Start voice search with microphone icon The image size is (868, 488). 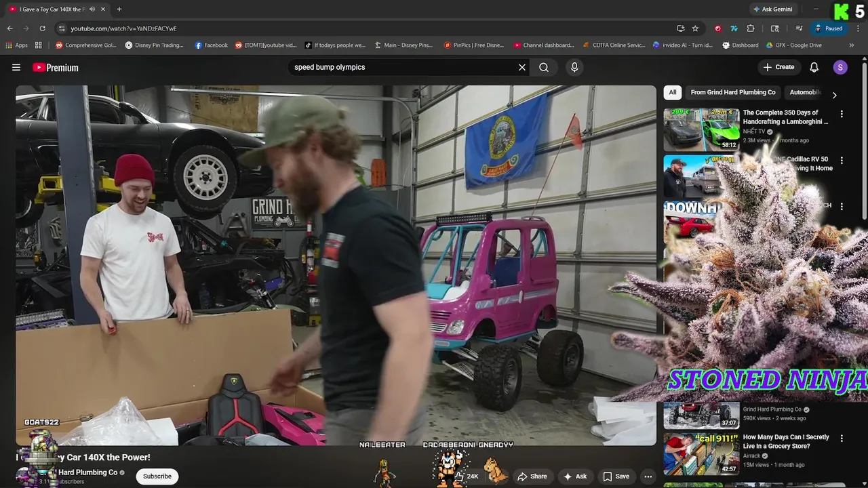574,67
